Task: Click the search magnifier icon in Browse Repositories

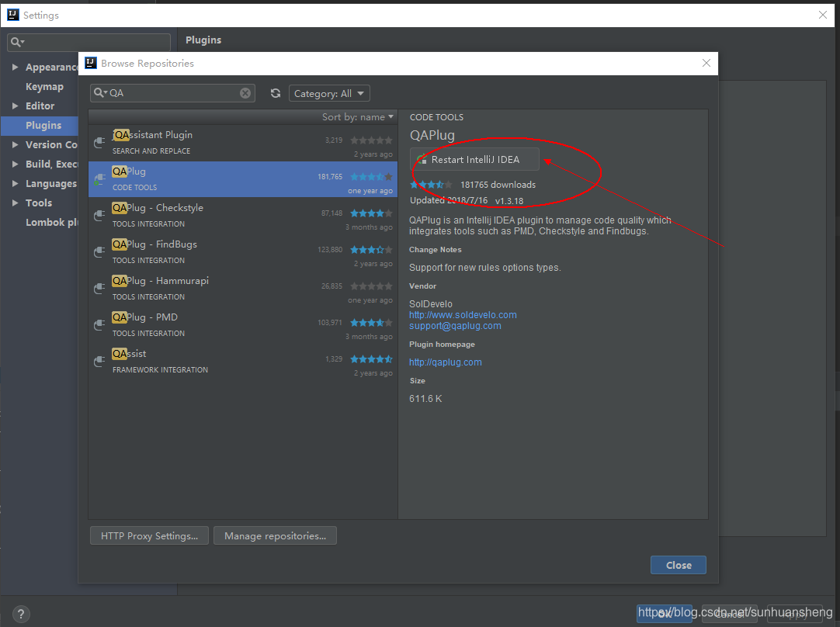Action: click(x=100, y=92)
